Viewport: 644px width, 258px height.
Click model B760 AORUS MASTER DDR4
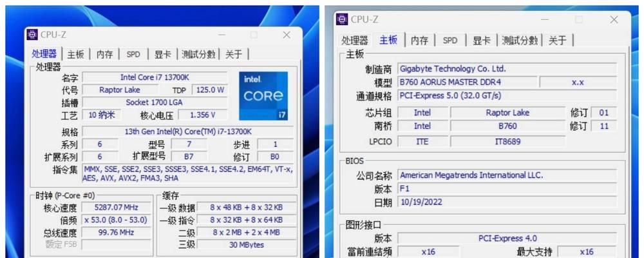[468, 82]
